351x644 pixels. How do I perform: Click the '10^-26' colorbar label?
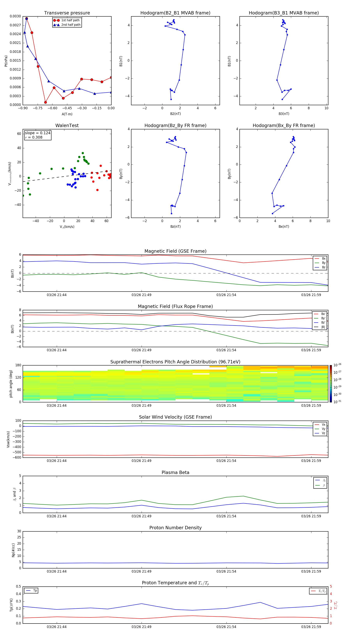pyautogui.click(x=337, y=365)
